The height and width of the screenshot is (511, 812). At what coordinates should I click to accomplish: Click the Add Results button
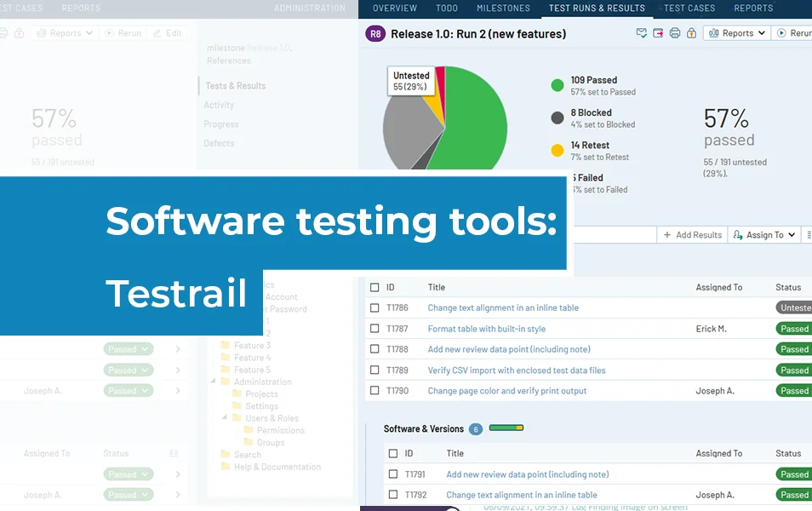click(x=693, y=235)
